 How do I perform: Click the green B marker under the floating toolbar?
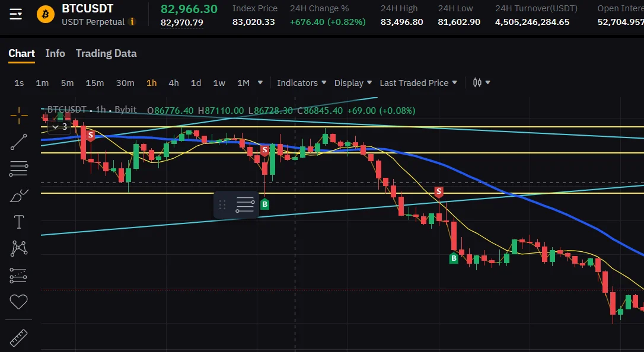click(264, 204)
